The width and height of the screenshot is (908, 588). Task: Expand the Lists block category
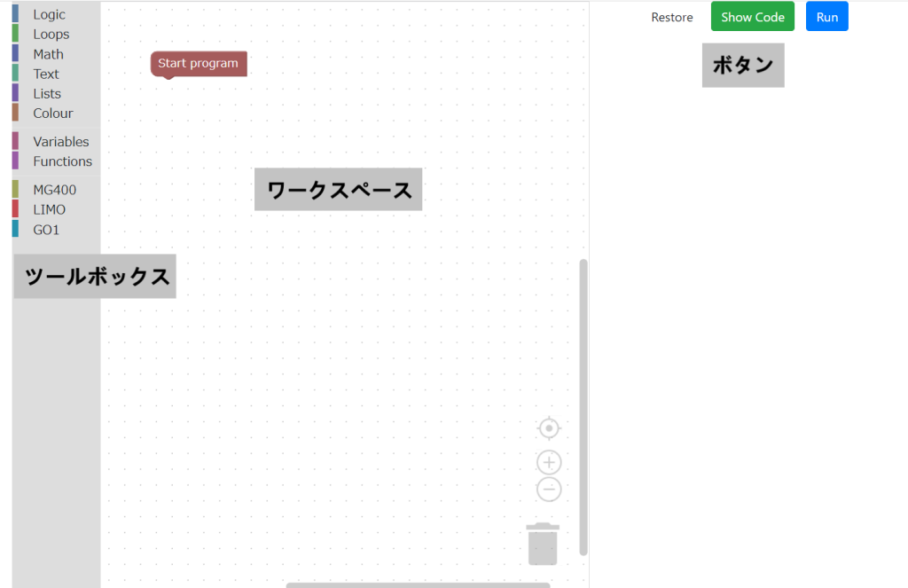45,93
